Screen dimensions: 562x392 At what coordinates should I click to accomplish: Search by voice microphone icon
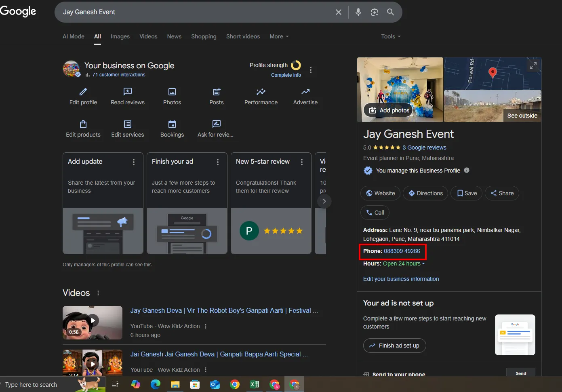pos(358,12)
